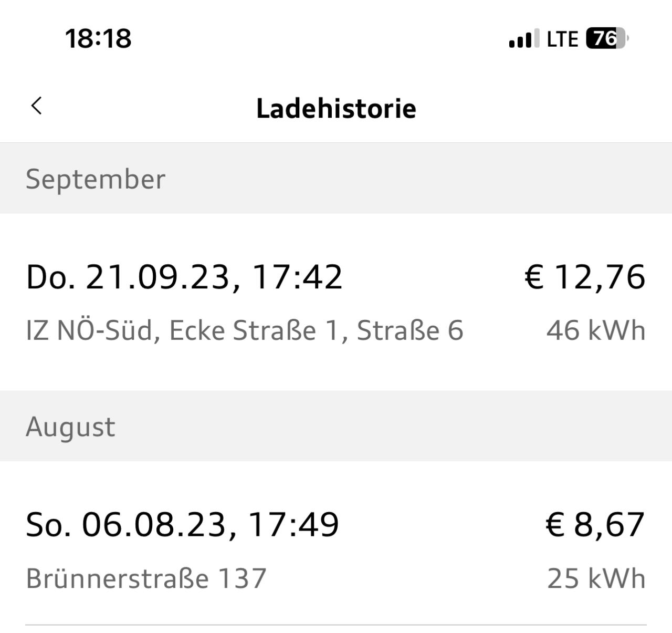The height and width of the screenshot is (633, 672).
Task: Tap the battery percentage number 76
Action: tap(604, 38)
